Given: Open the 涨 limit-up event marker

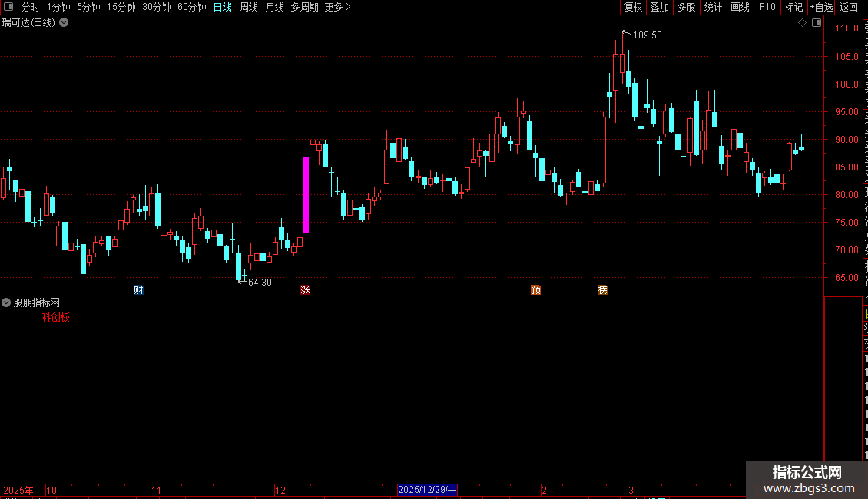Looking at the screenshot, I should click(x=305, y=290).
